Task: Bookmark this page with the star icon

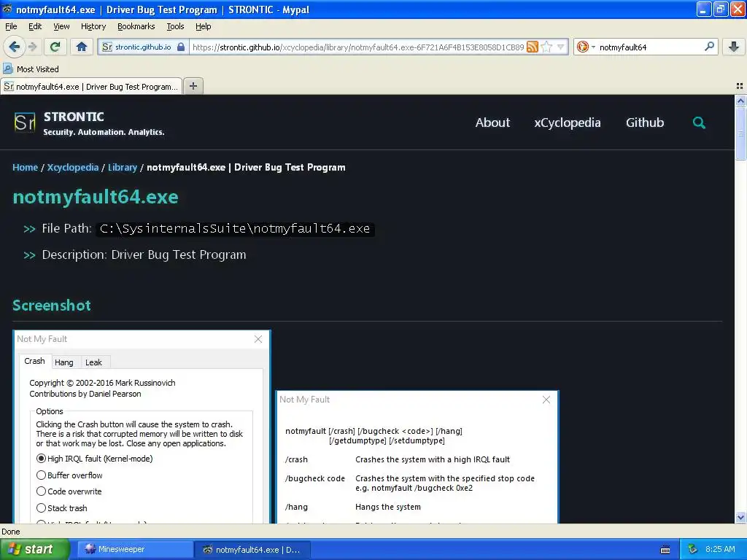Action: pyautogui.click(x=546, y=47)
